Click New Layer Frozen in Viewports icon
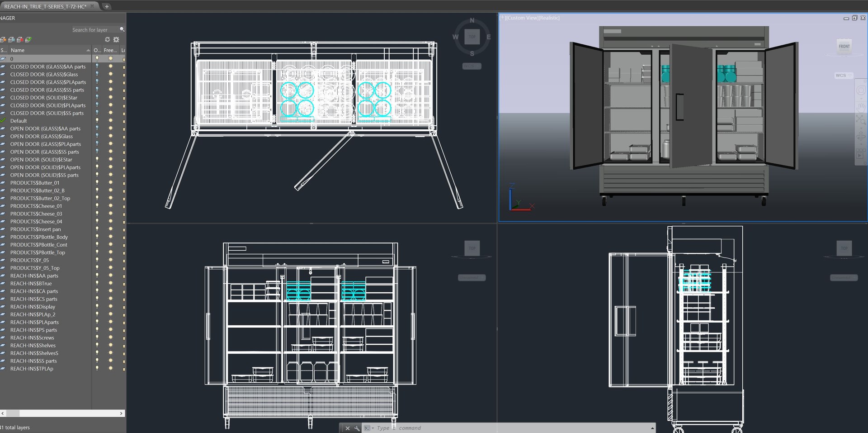 (x=11, y=40)
